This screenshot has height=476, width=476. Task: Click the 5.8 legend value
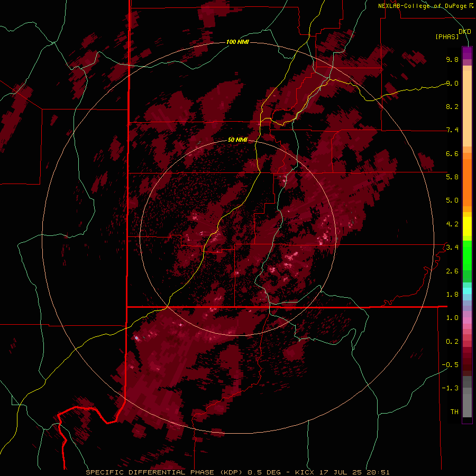point(452,177)
